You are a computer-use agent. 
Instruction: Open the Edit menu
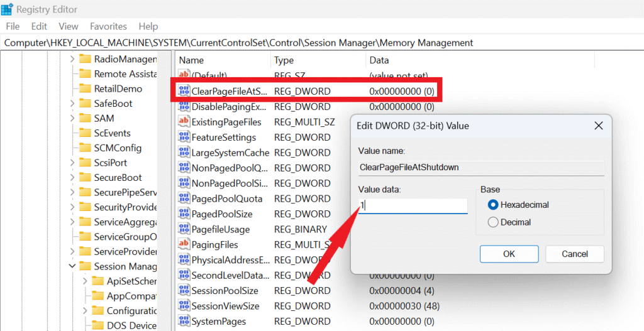click(39, 26)
